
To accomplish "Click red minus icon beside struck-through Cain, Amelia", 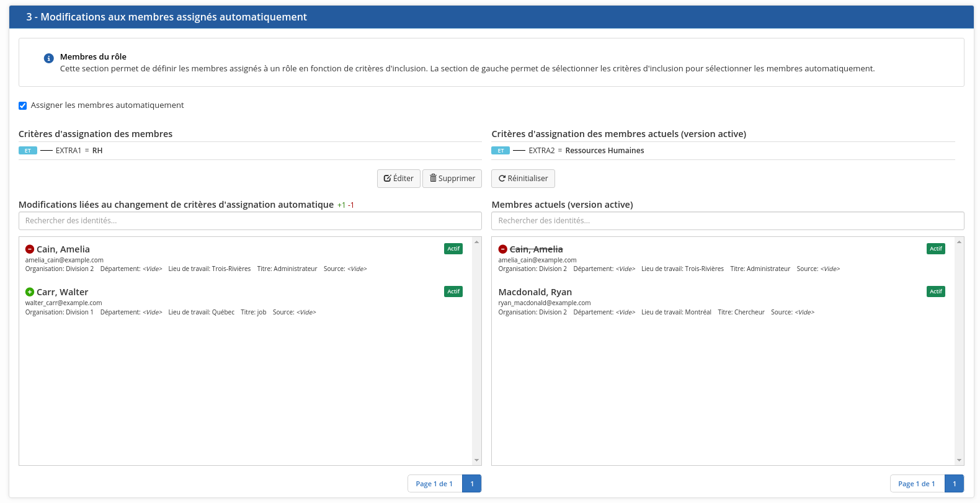I will (x=503, y=249).
